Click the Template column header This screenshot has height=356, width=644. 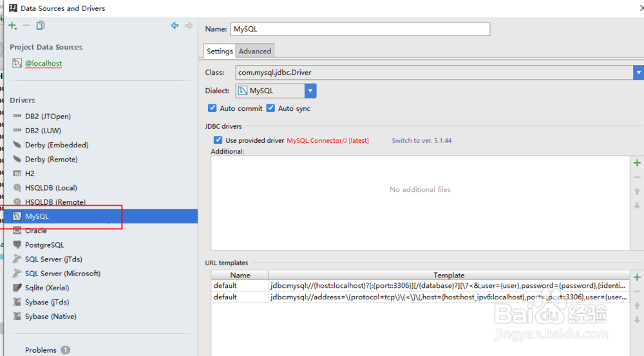449,275
